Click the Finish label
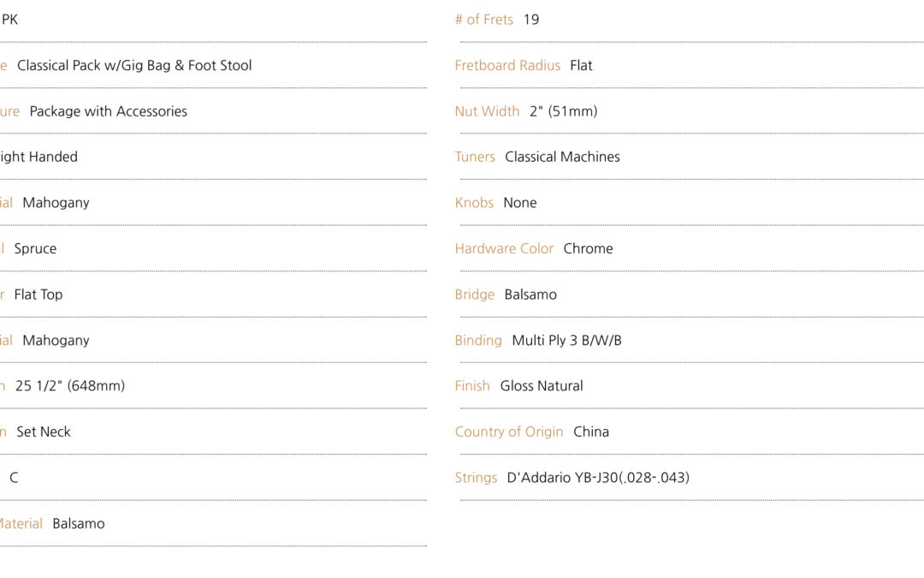924x578 pixels. [x=472, y=385]
